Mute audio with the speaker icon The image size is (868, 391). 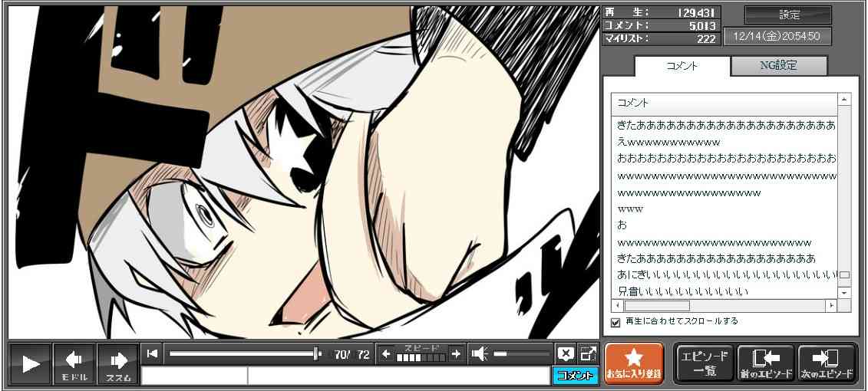pyautogui.click(x=480, y=353)
